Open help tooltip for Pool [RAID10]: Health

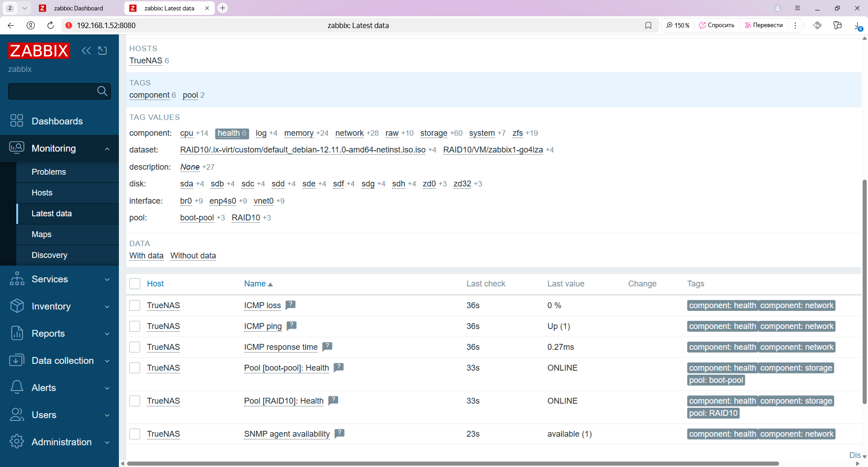coord(333,400)
